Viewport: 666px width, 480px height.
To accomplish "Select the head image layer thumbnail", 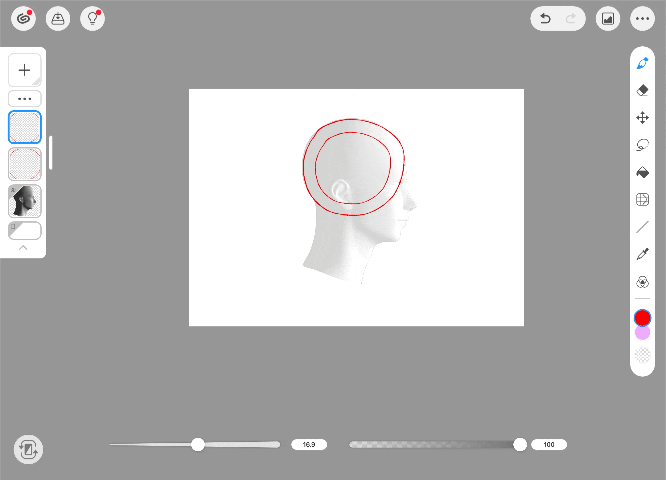I will point(25,201).
